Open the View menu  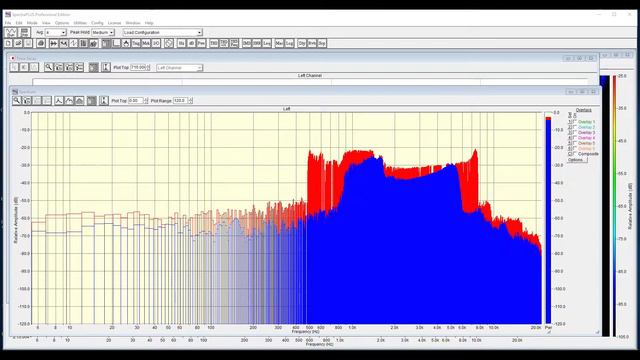46,23
